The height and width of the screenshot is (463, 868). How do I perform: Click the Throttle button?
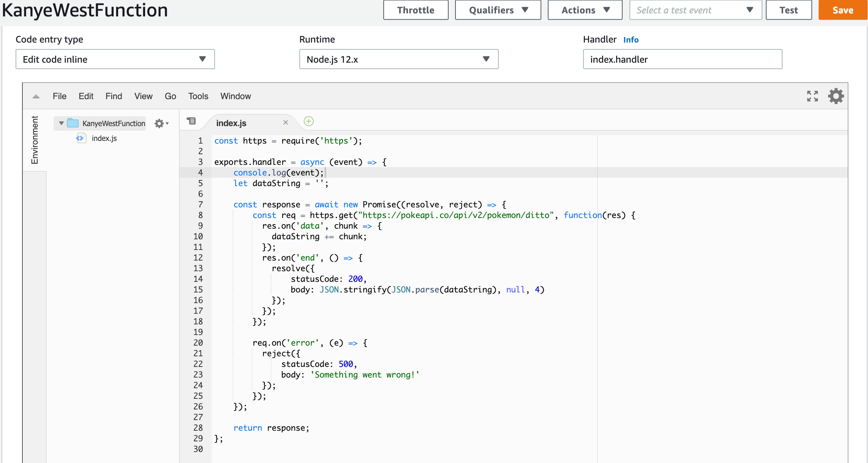coord(416,10)
